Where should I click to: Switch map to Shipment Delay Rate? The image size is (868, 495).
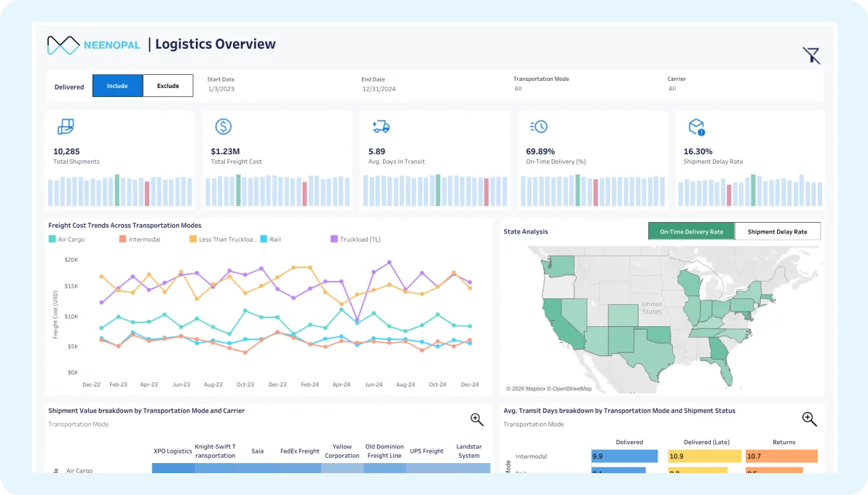(777, 231)
